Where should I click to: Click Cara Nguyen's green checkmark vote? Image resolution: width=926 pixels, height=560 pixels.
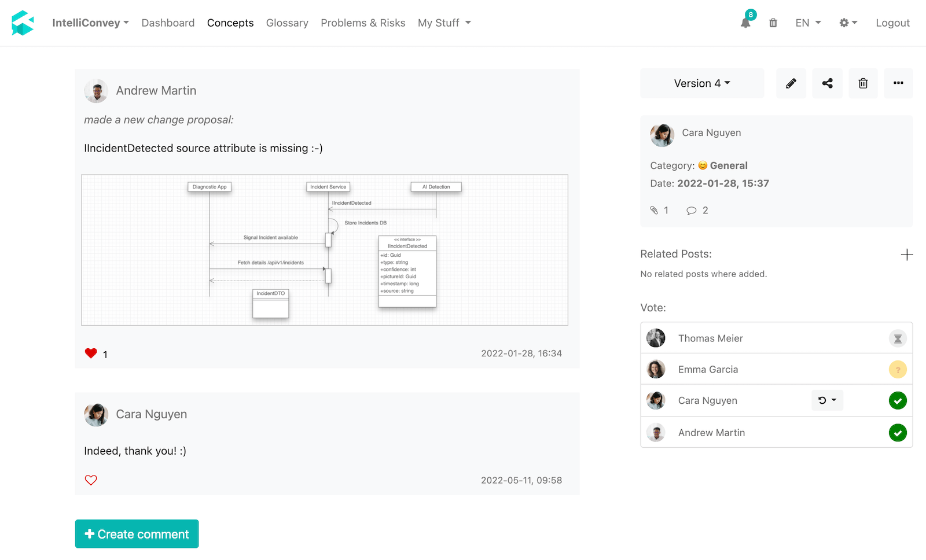click(x=898, y=400)
